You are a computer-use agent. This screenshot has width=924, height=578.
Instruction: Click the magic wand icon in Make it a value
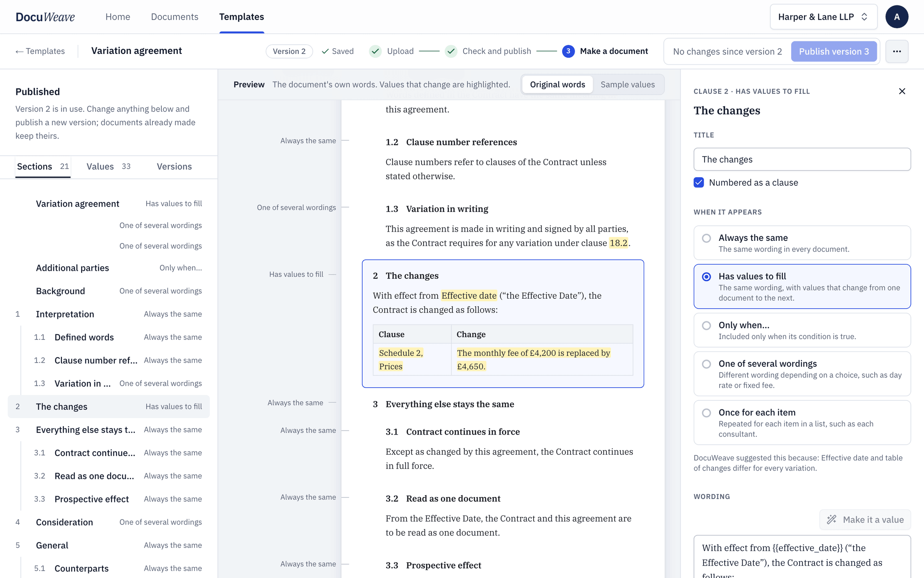click(832, 519)
